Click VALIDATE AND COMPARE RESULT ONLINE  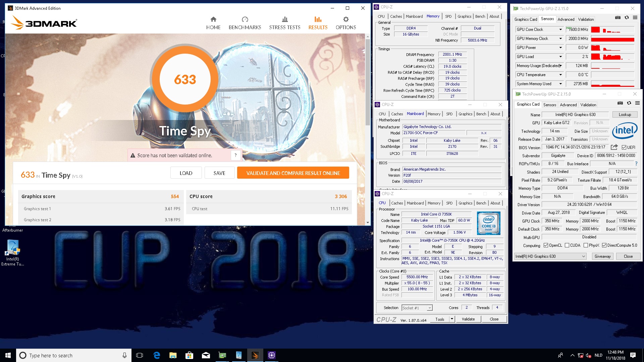point(293,173)
